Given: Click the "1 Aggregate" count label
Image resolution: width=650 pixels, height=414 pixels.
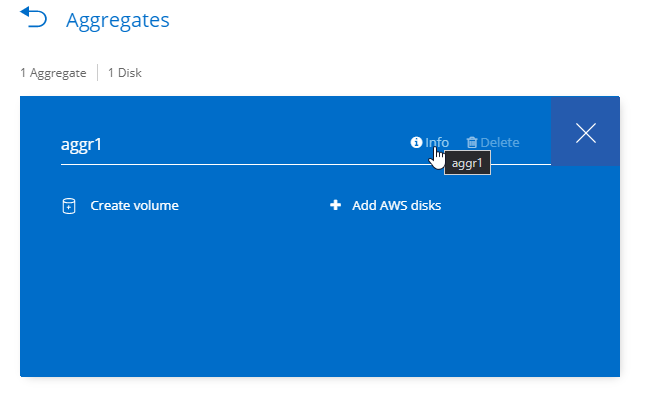Looking at the screenshot, I should click(53, 73).
